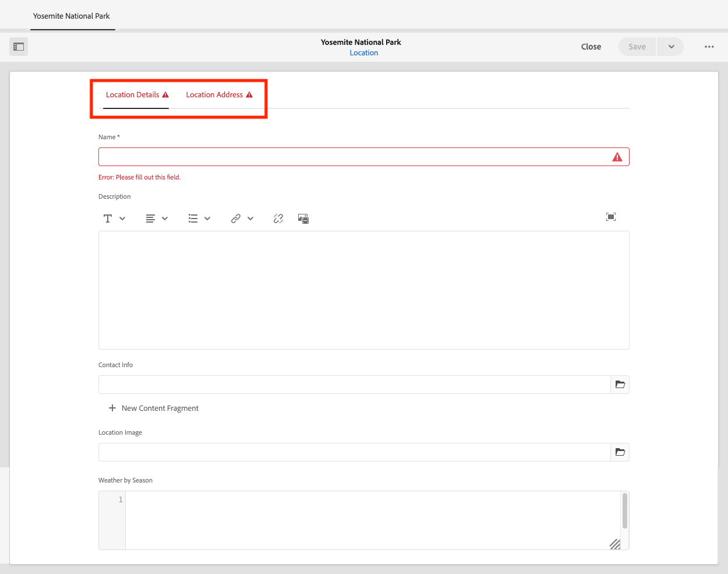Switch to Location Details tab
Viewport: 728px width, 574px height.
[x=136, y=95]
